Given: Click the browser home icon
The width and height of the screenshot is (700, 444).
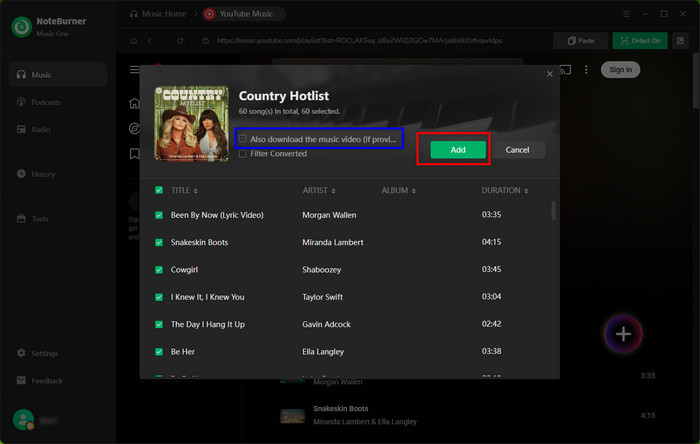Looking at the screenshot, I should coord(133,41).
